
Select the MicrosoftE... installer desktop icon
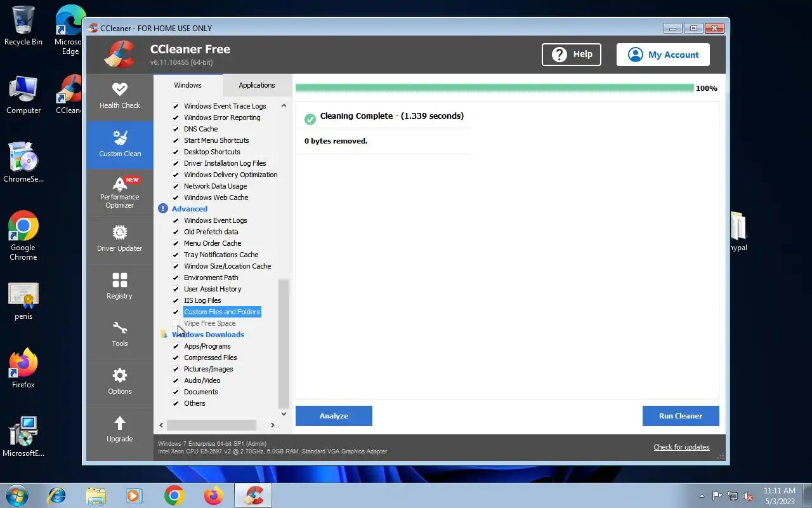tap(23, 437)
